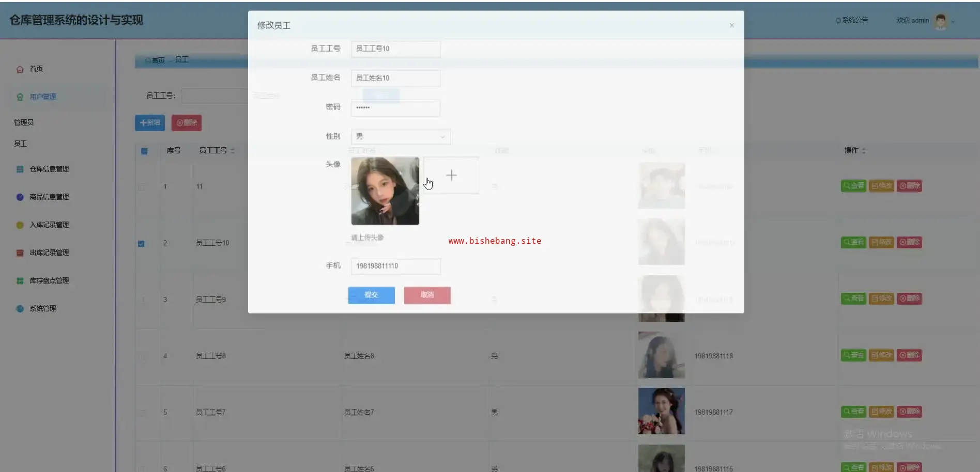Click the uploaded 头像 photo in dialog
The image size is (980, 472).
click(385, 191)
